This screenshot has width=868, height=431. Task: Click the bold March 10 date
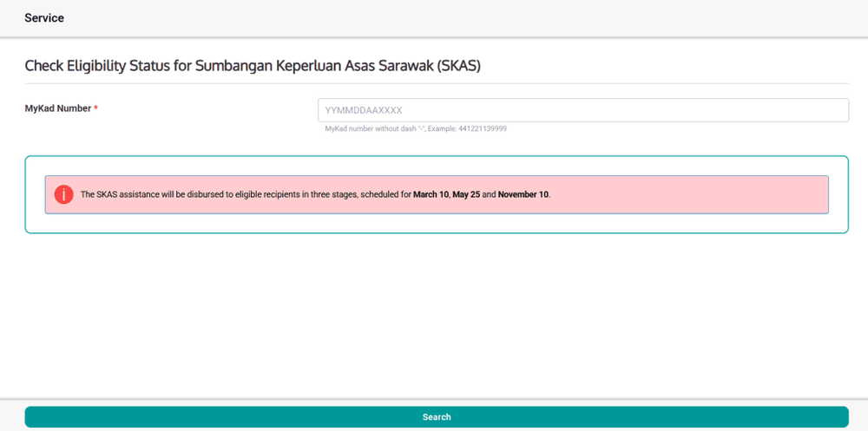tap(431, 195)
